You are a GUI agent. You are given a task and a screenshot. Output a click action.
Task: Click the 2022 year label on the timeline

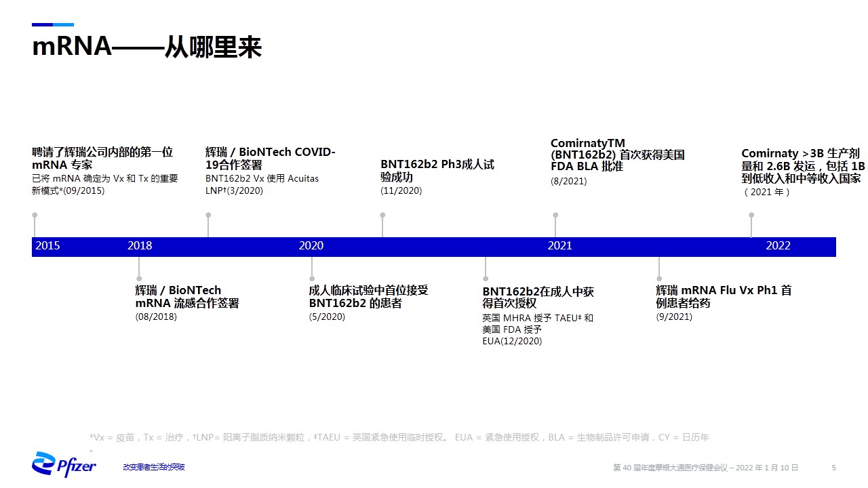tap(778, 246)
